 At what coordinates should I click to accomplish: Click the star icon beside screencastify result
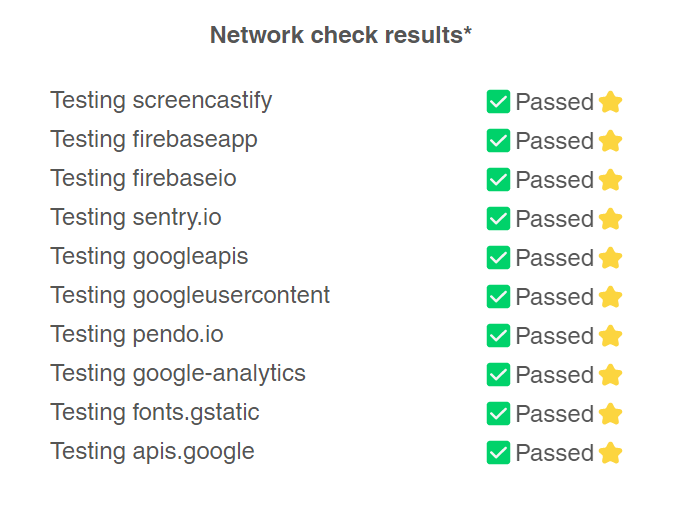pyautogui.click(x=610, y=102)
